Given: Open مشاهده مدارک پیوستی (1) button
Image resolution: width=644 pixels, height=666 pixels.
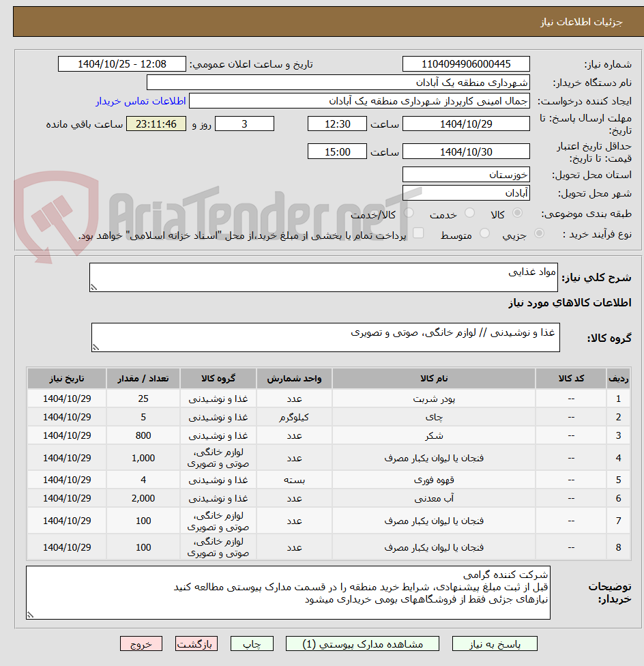Looking at the screenshot, I should coord(362,643).
